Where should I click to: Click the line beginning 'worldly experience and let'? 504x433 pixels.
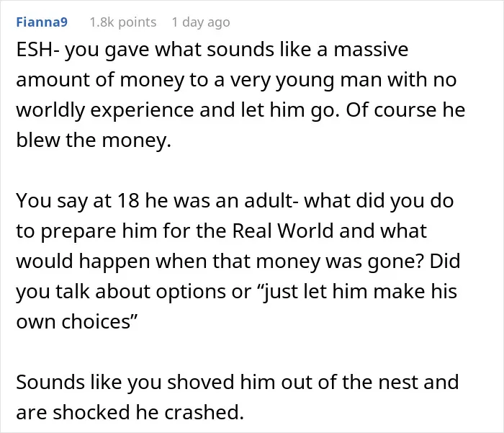(240, 110)
